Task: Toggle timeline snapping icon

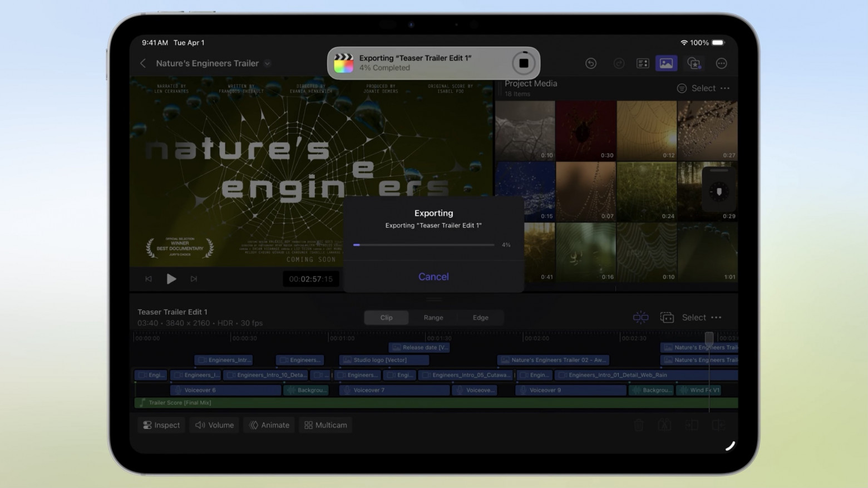Action: (640, 317)
